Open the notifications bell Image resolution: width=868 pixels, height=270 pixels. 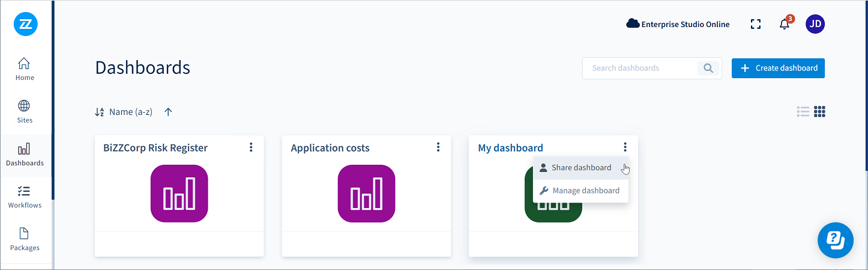[784, 25]
